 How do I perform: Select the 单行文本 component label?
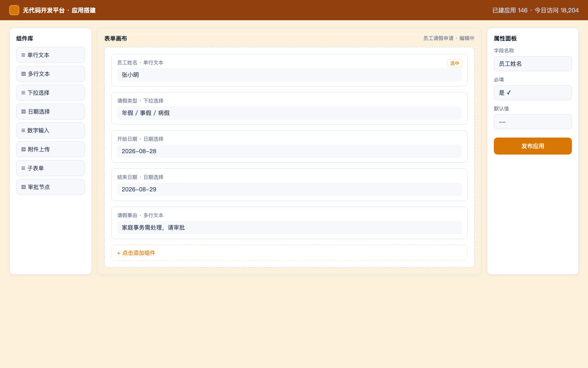pos(38,55)
